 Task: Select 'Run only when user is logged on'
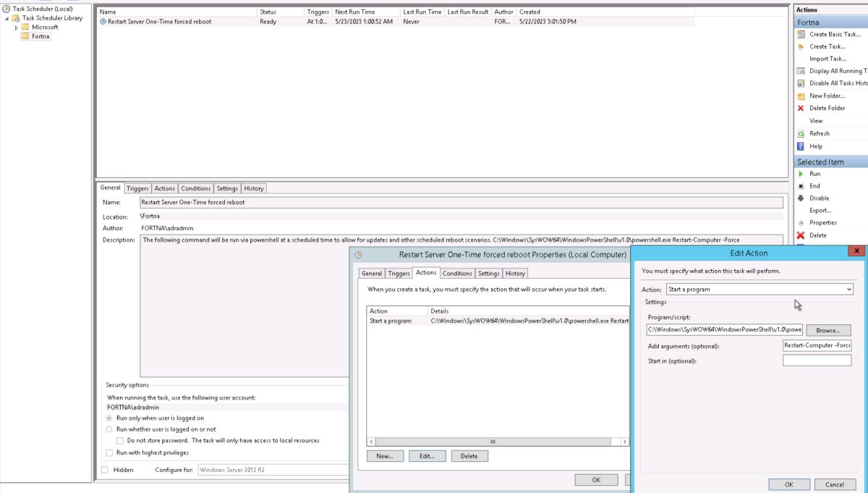110,418
